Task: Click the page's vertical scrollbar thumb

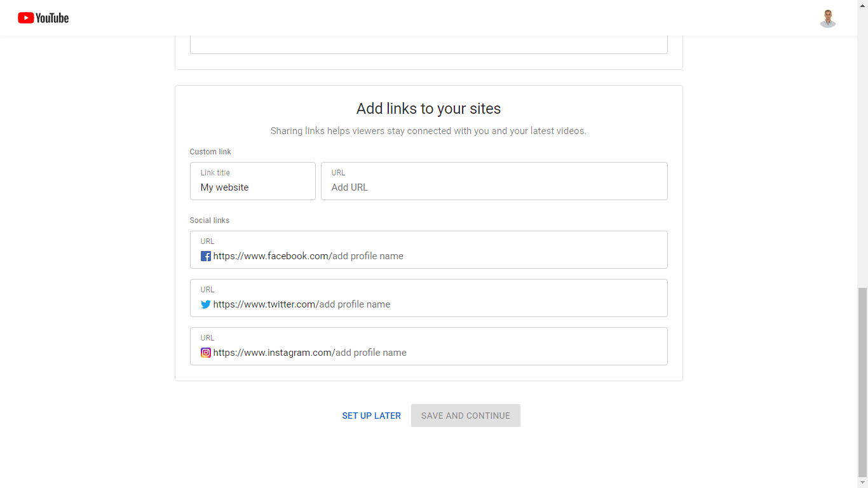Action: [862, 381]
